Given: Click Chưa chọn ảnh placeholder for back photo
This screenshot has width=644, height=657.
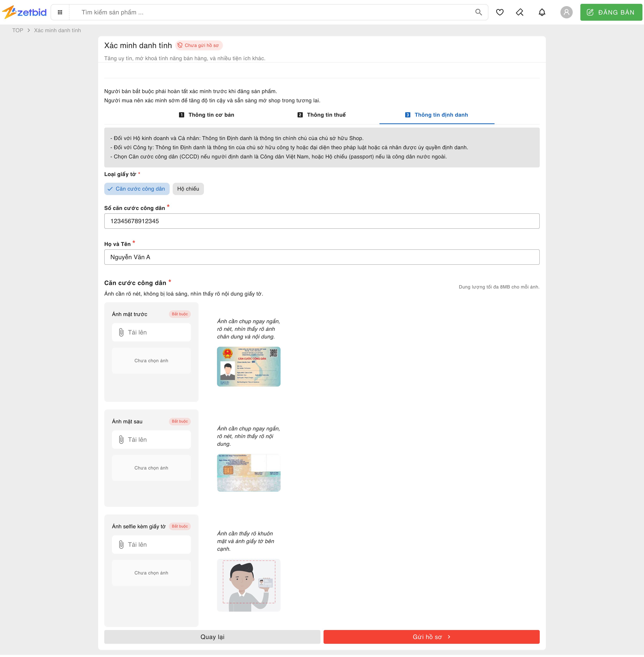Looking at the screenshot, I should (151, 468).
